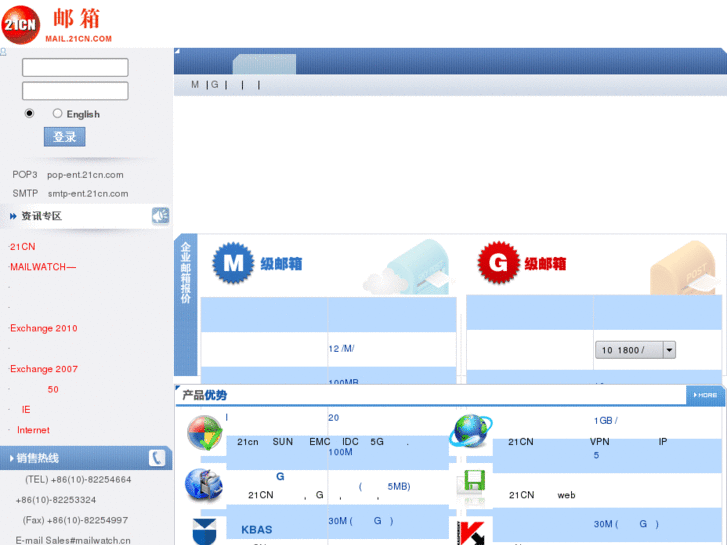Viewport: 727px width, 545px height.
Task: Open the Exchange 2010 news link
Action: (44, 328)
